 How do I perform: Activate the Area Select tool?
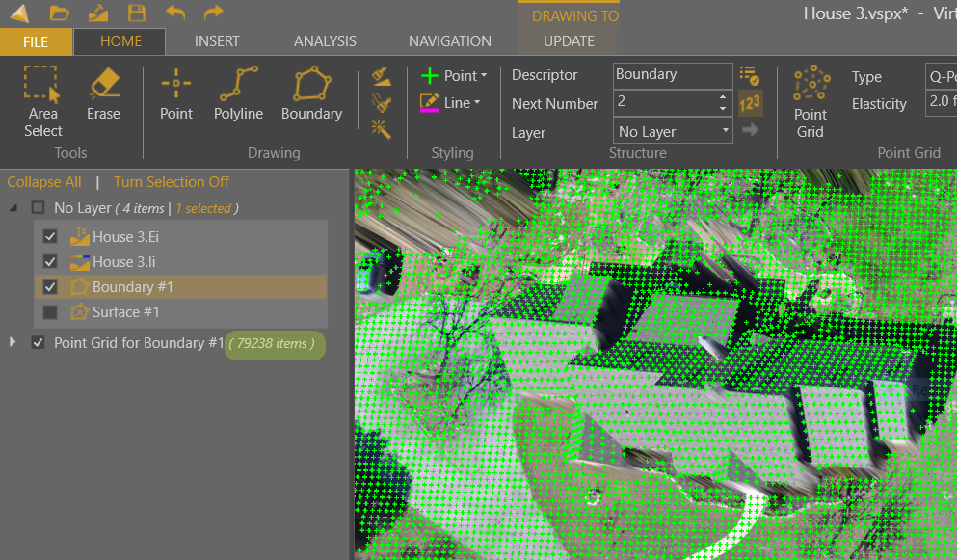pos(42,102)
